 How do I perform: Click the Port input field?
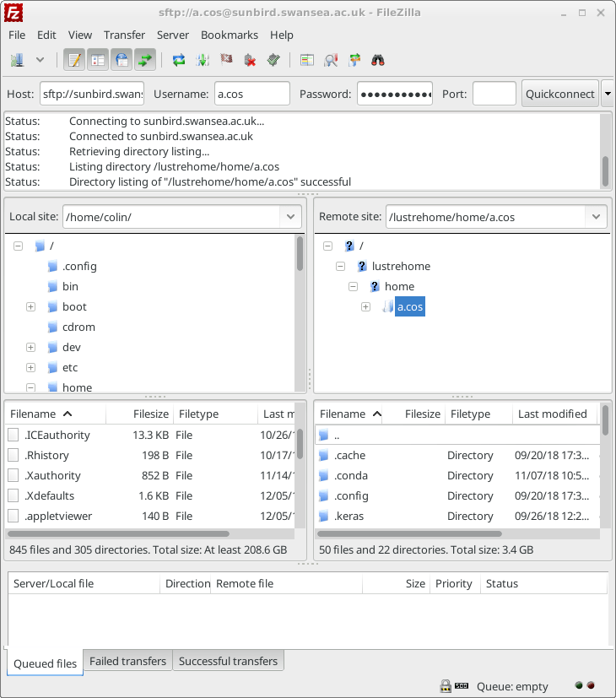click(494, 94)
